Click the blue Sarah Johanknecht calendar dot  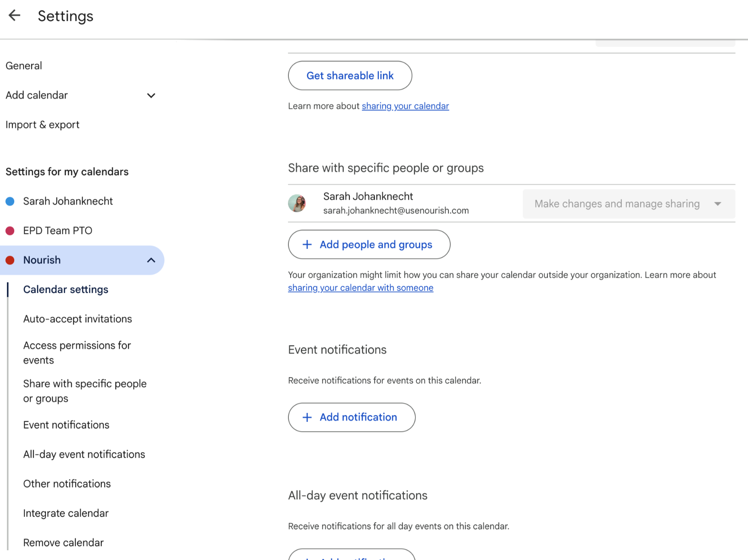[10, 202]
